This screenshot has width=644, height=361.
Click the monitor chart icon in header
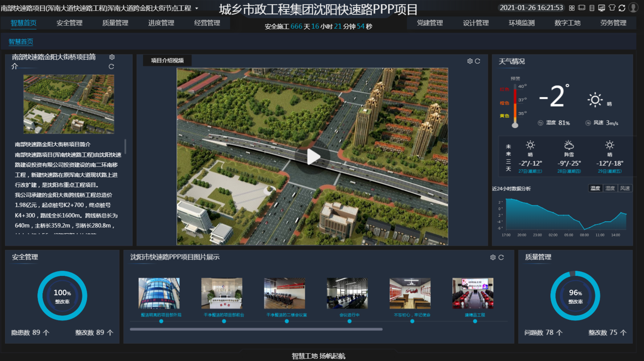coord(601,8)
